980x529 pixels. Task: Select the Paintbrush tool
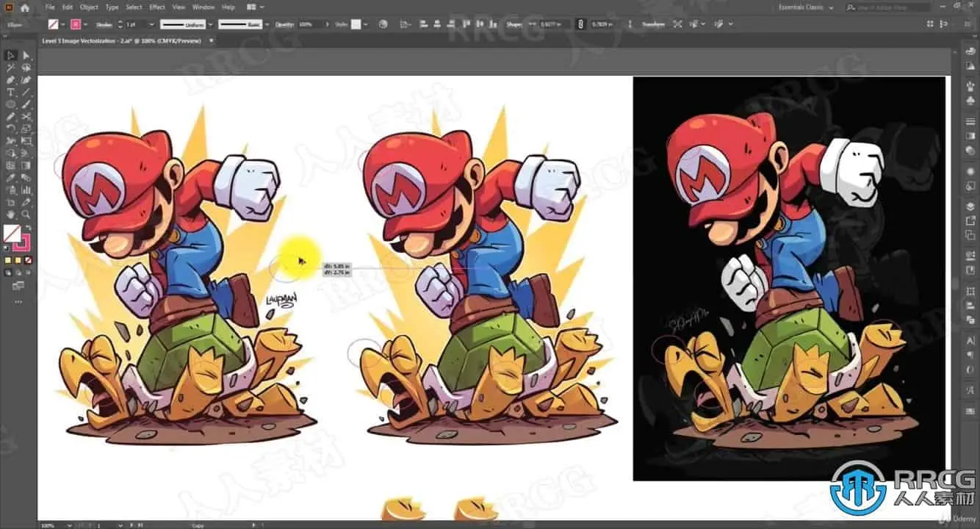[26, 104]
